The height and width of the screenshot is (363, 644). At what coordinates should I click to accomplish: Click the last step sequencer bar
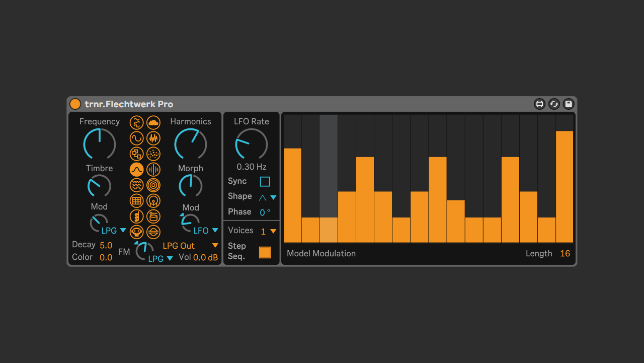point(565,186)
